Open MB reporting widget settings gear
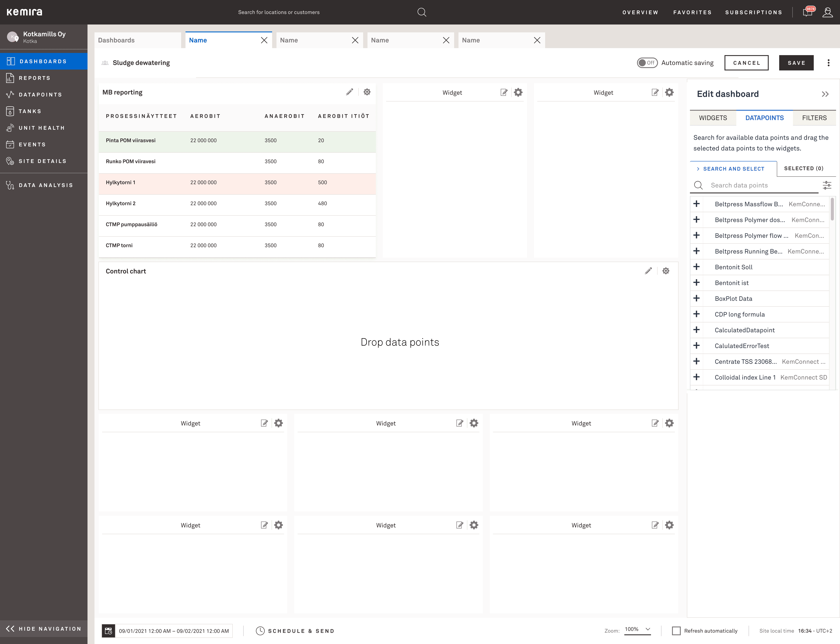This screenshot has width=840, height=644. pos(367,92)
